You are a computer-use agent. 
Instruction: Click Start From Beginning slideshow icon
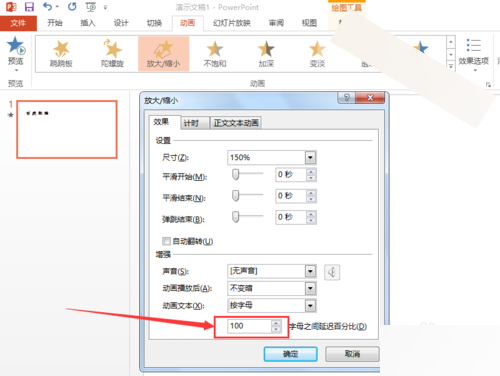pyautogui.click(x=90, y=7)
